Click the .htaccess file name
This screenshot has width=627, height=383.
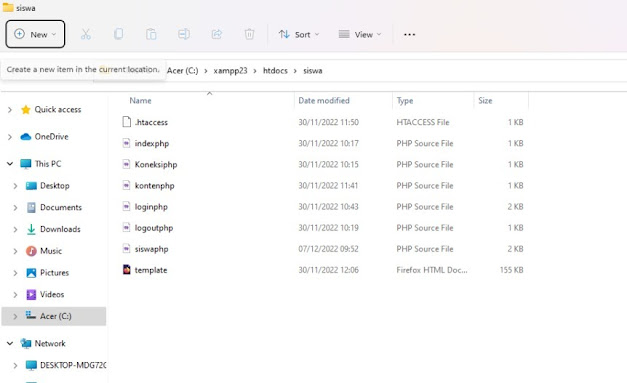coord(151,122)
